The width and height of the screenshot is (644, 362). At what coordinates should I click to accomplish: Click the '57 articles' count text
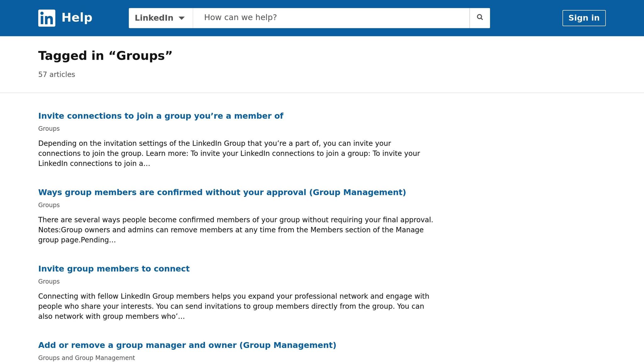(x=56, y=74)
